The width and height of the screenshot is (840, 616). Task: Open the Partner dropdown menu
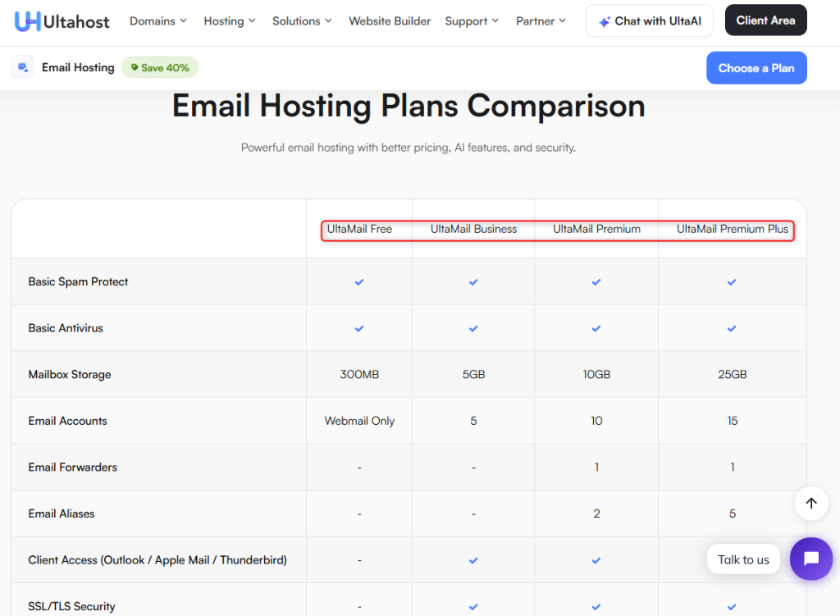coord(541,21)
